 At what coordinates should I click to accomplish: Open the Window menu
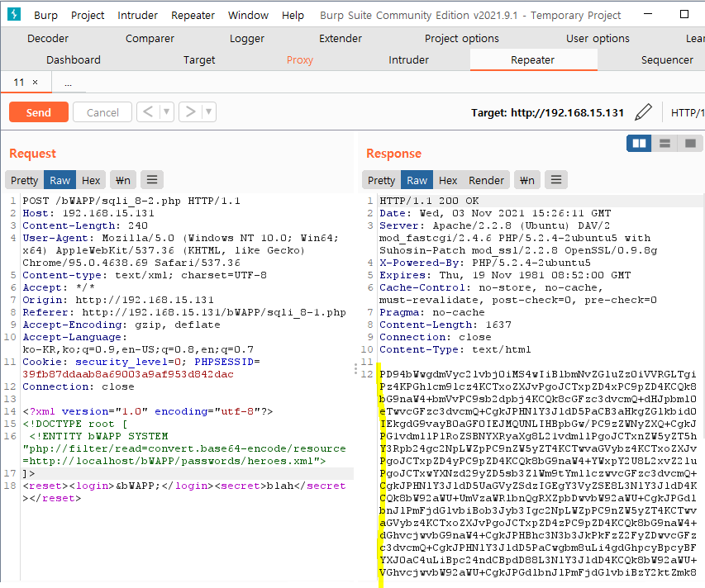248,15
